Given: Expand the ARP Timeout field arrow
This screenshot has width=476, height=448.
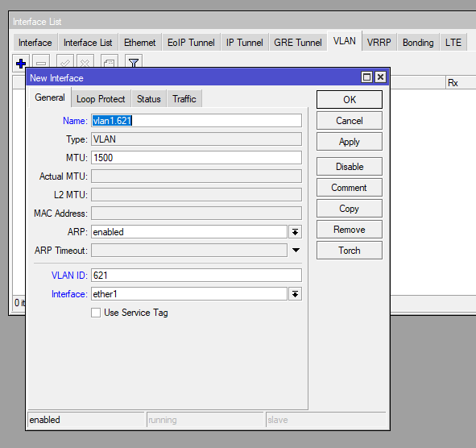Looking at the screenshot, I should tap(296, 251).
